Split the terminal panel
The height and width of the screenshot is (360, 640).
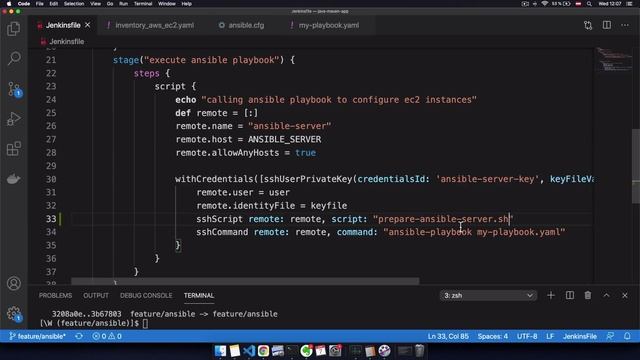pos(570,295)
